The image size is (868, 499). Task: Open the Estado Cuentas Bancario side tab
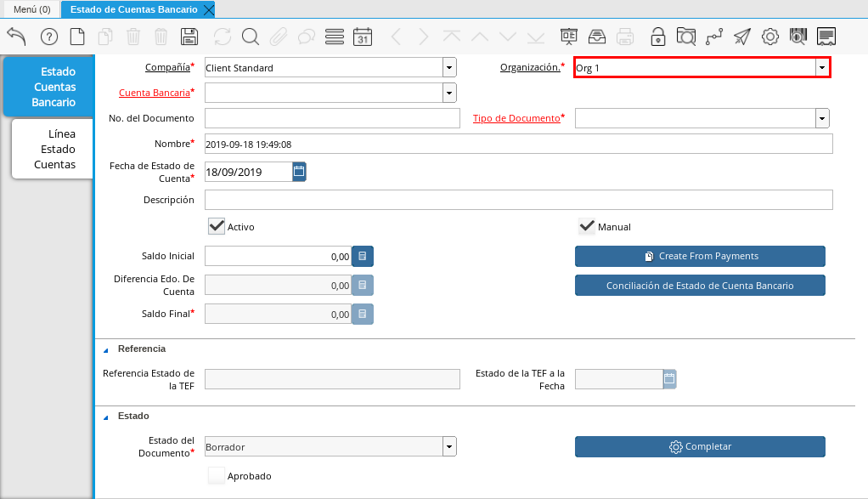tap(48, 87)
